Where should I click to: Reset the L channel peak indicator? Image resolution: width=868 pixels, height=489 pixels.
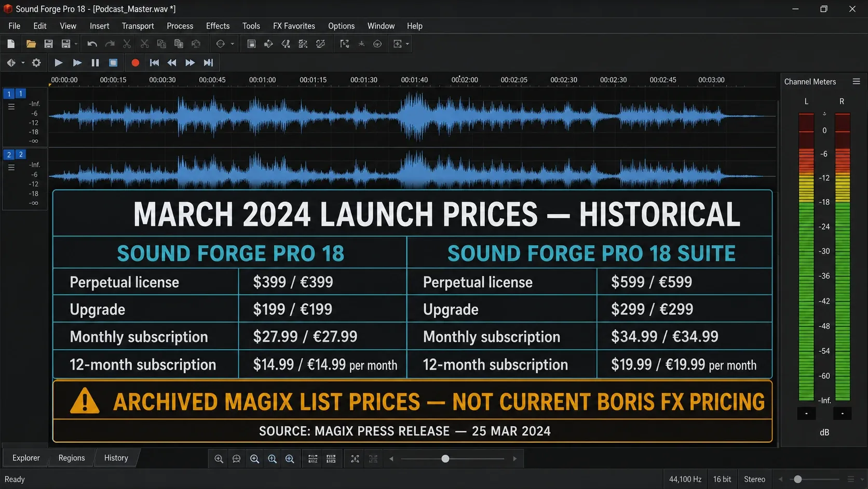806,414
